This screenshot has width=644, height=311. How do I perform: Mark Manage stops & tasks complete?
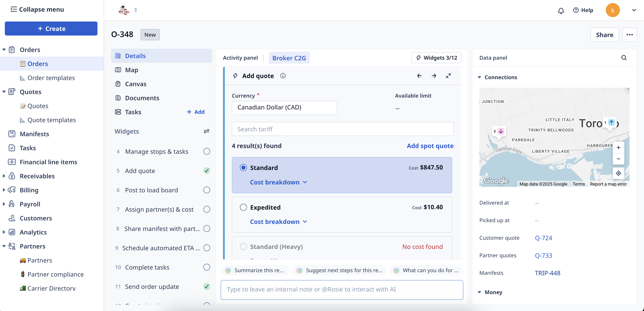[x=207, y=151]
